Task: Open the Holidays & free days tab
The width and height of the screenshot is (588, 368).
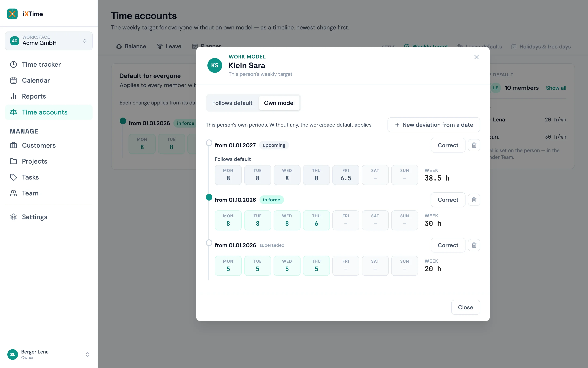Action: click(541, 46)
